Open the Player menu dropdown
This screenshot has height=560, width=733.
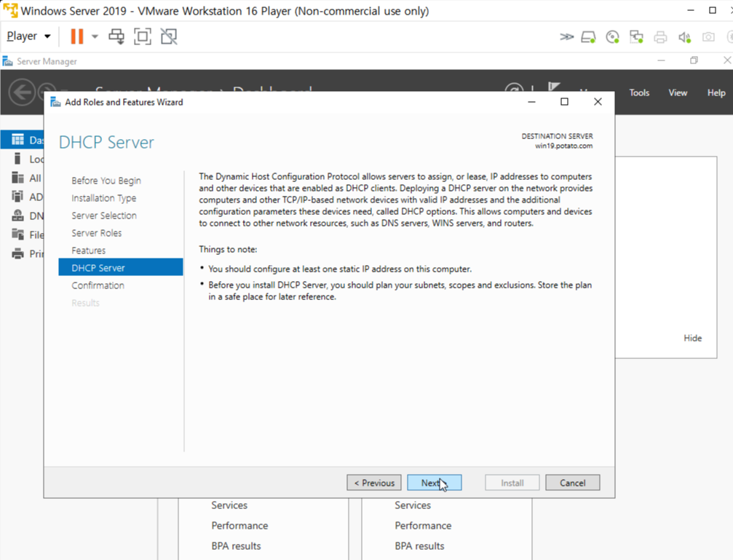[28, 36]
